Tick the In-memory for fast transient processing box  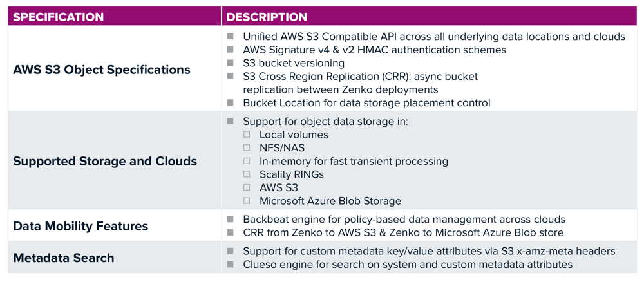(x=247, y=161)
